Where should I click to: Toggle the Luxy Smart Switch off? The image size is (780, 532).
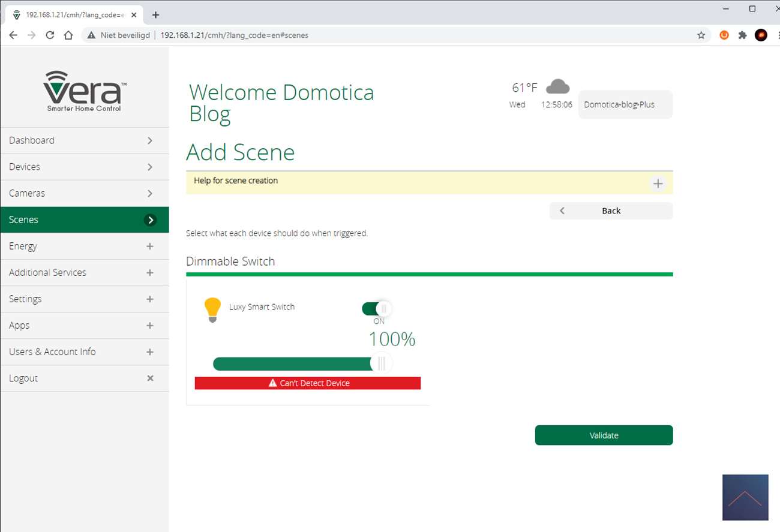[x=376, y=309]
